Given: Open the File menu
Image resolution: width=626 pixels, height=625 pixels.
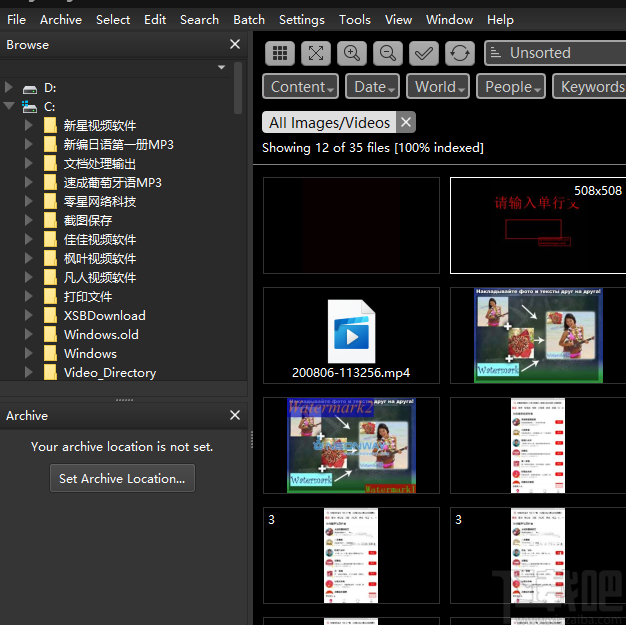Looking at the screenshot, I should pyautogui.click(x=16, y=20).
